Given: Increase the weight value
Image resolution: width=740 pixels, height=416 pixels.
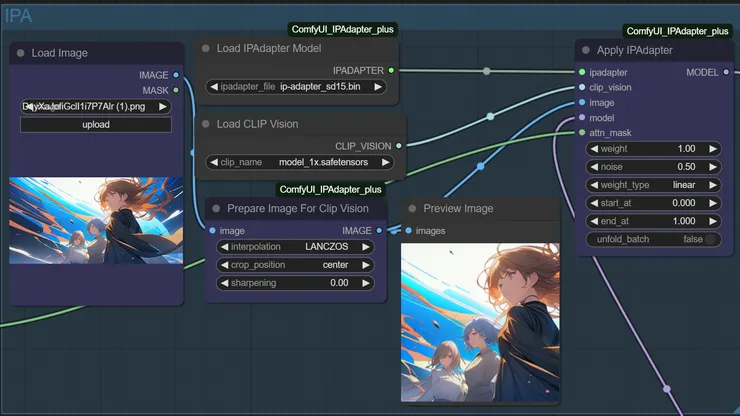Looking at the screenshot, I should click(x=713, y=149).
